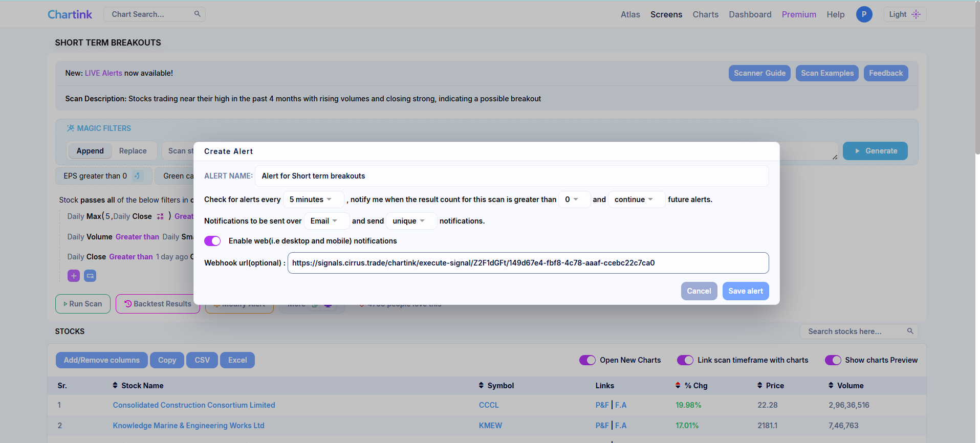The height and width of the screenshot is (443, 980).
Task: Open the continue future alerts dropdown
Action: click(x=635, y=200)
